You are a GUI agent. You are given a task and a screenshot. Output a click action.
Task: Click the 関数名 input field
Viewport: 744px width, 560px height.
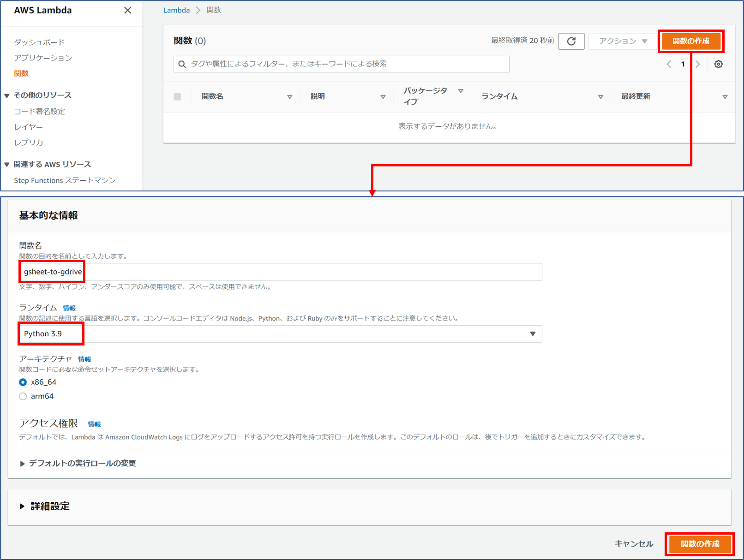[281, 272]
